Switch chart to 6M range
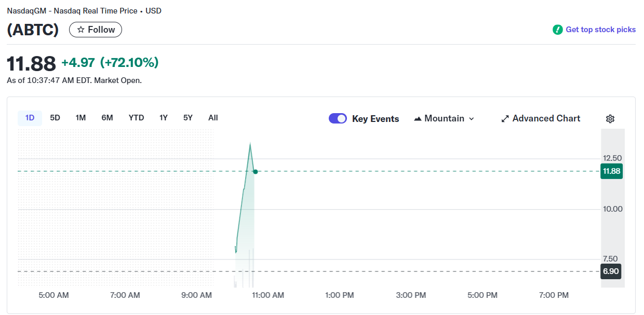 107,118
